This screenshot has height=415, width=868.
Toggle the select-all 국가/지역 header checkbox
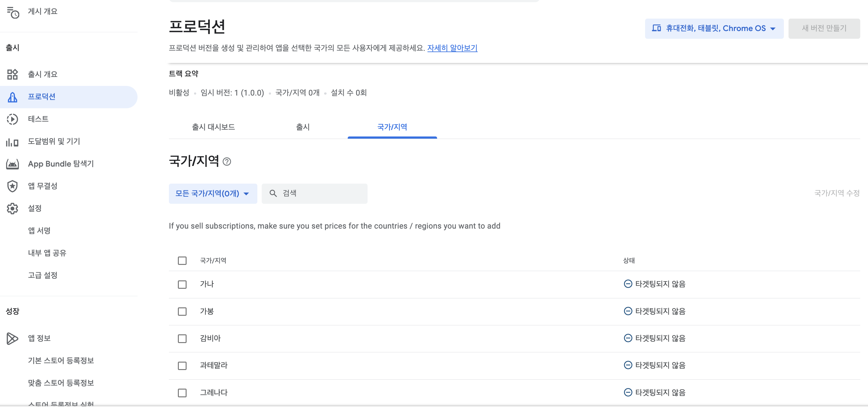(x=182, y=261)
